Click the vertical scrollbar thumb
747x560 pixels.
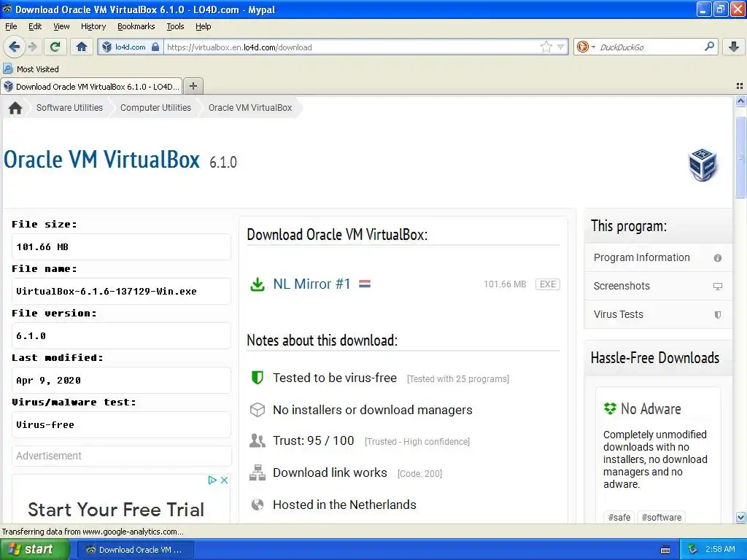click(x=740, y=157)
